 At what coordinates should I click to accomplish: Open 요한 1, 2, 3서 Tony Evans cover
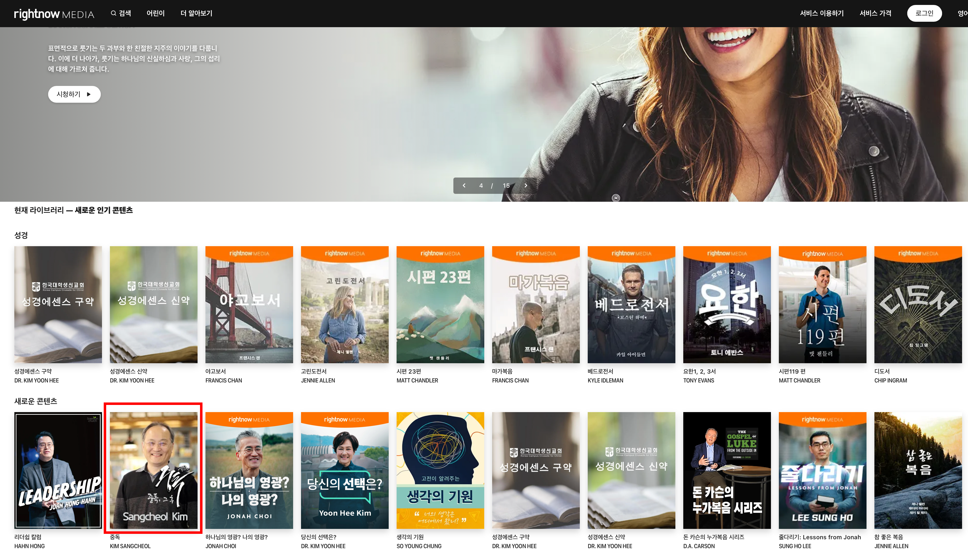coord(727,305)
